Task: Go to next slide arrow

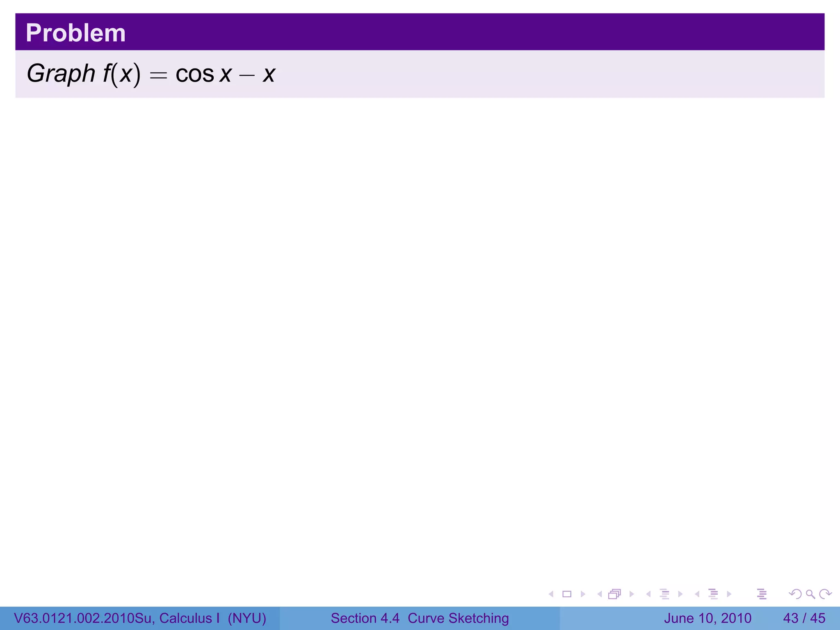Action: 583,594
